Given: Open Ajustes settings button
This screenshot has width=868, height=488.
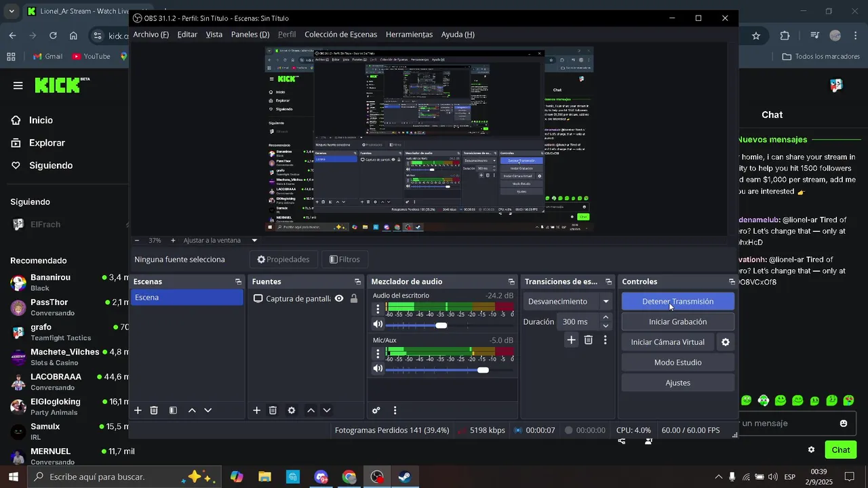Looking at the screenshot, I should pyautogui.click(x=677, y=383).
